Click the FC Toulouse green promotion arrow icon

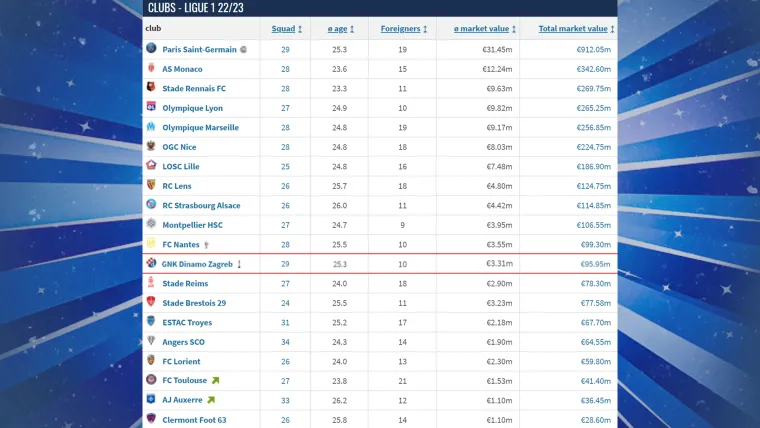point(215,381)
